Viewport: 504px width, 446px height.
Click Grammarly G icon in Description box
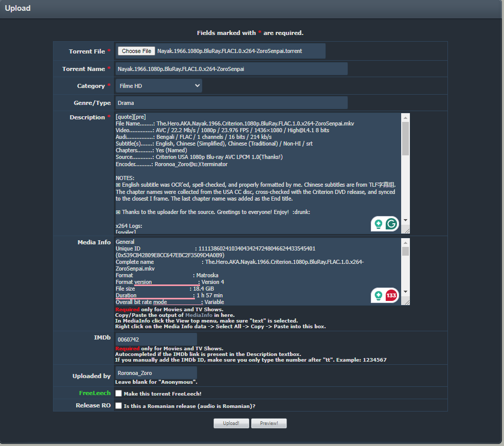tap(391, 224)
